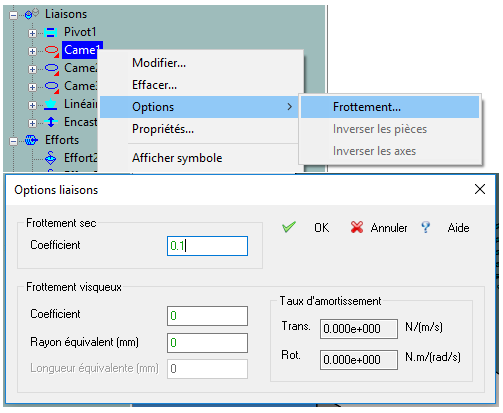Click the red Annuler cross icon
This screenshot has height=413, width=503.
point(357,227)
